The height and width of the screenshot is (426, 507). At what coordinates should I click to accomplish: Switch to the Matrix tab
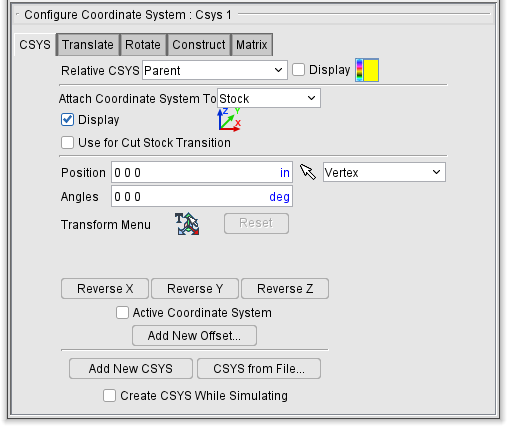252,45
